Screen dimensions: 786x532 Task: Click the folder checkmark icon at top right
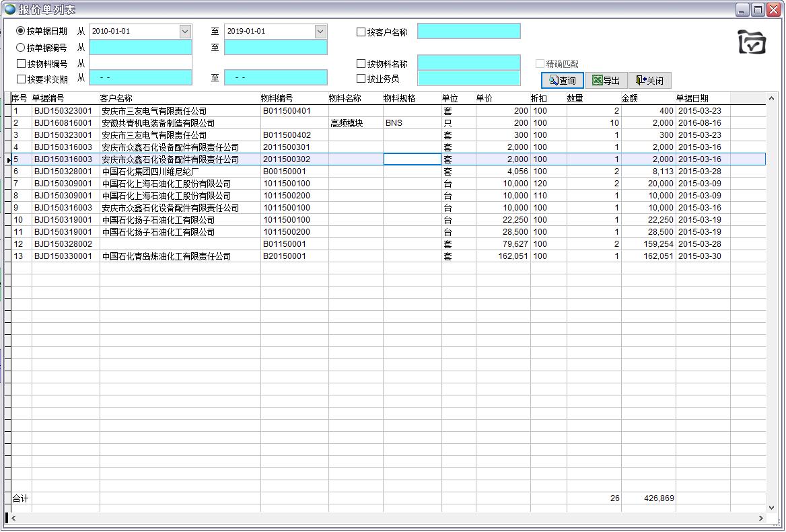pos(752,42)
